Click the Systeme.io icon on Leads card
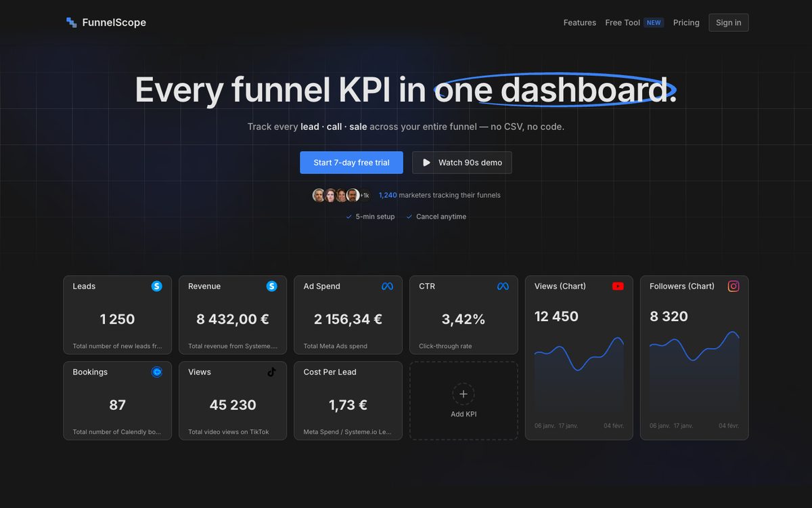Screen dimensions: 812x508 click(156, 287)
